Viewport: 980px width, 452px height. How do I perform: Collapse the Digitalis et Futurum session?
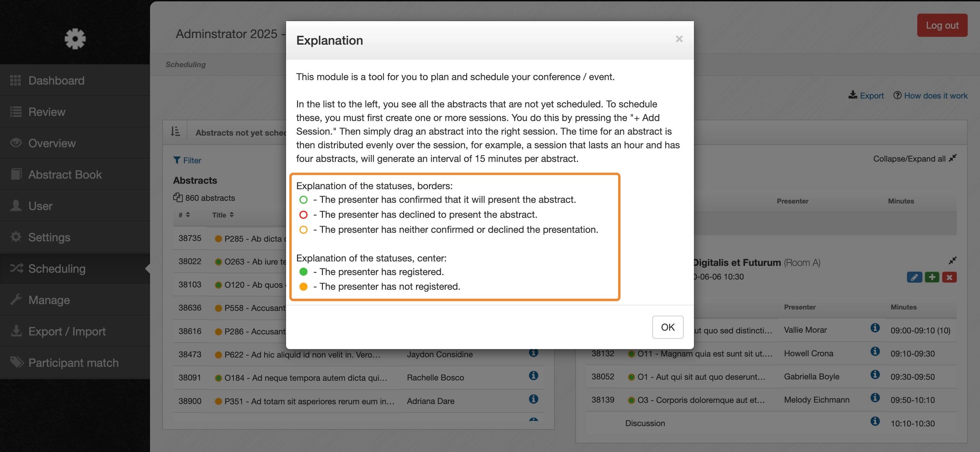tap(952, 260)
